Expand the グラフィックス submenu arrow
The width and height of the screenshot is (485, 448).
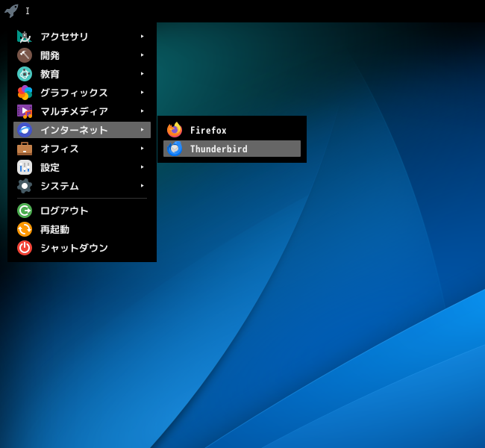[142, 93]
